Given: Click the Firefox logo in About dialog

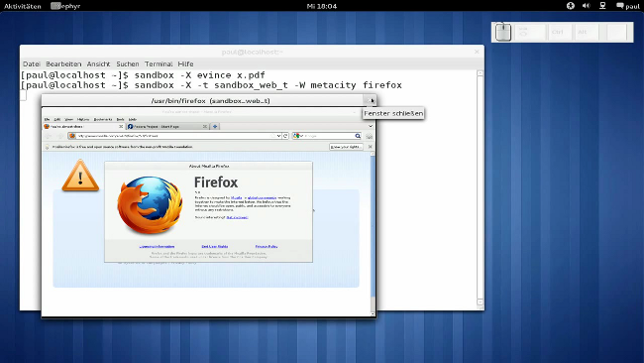Looking at the screenshot, I should (150, 204).
